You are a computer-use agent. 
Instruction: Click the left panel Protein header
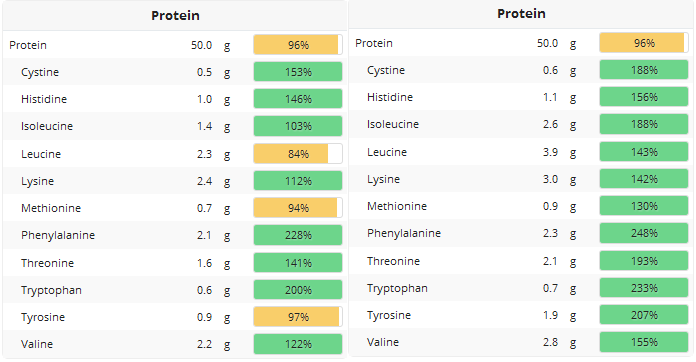[175, 16]
